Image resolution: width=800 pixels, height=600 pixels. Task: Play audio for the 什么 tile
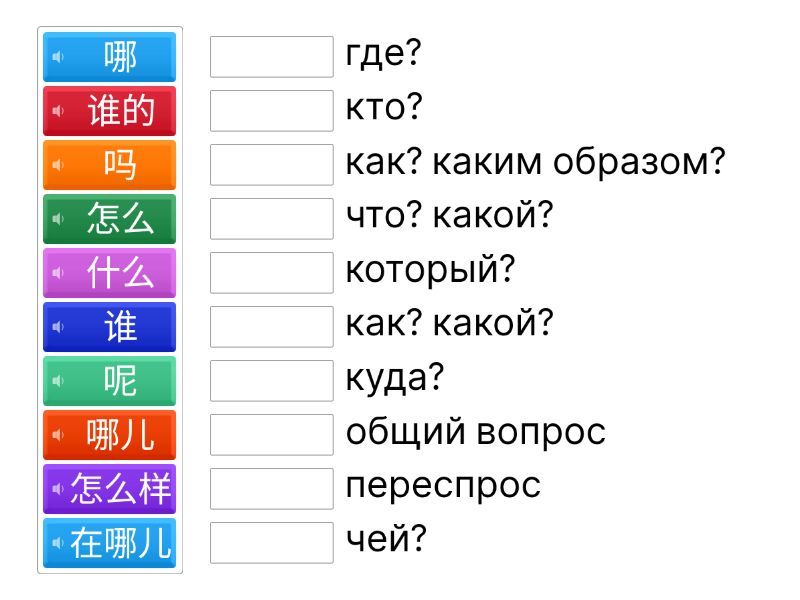coord(58,273)
